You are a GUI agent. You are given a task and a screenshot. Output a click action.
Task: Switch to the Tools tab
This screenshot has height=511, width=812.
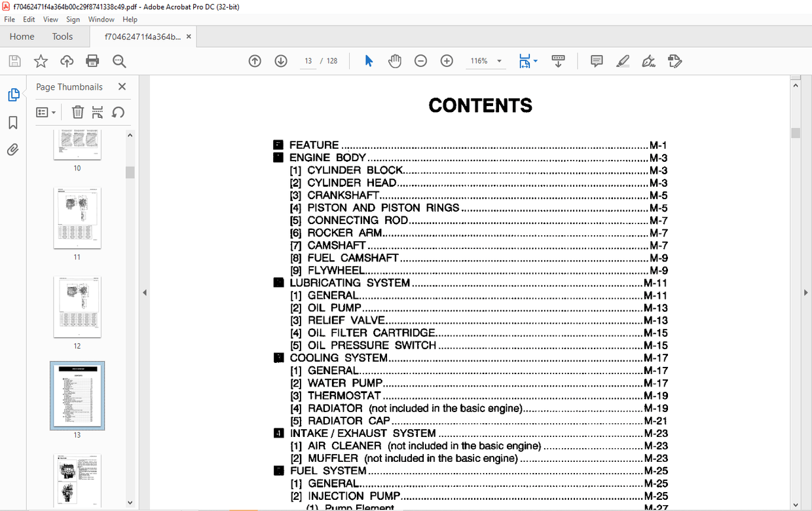click(x=63, y=37)
